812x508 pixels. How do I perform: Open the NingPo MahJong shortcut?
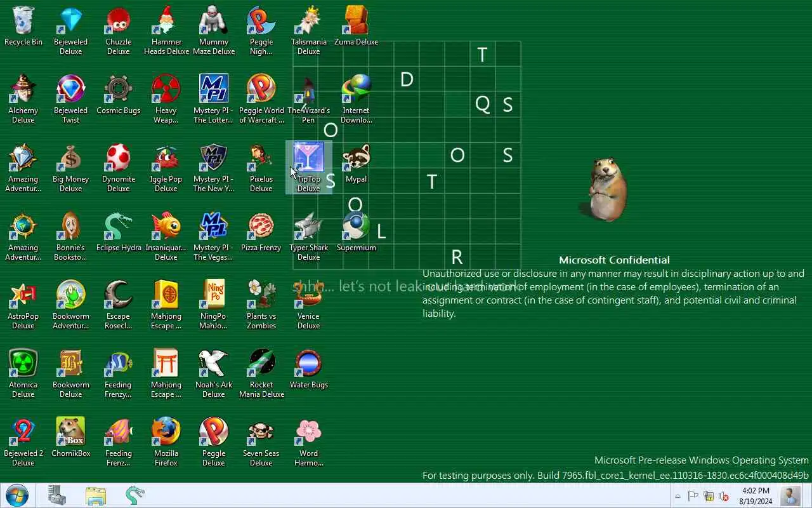click(214, 305)
